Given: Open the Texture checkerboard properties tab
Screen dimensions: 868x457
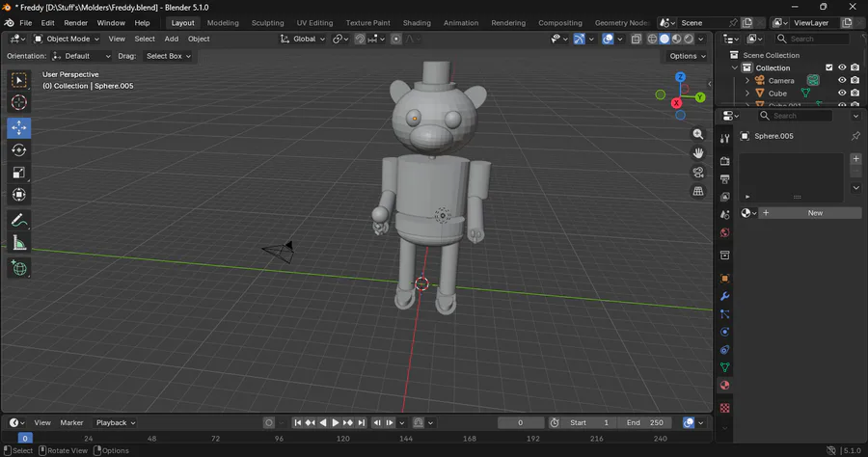Looking at the screenshot, I should [x=724, y=409].
